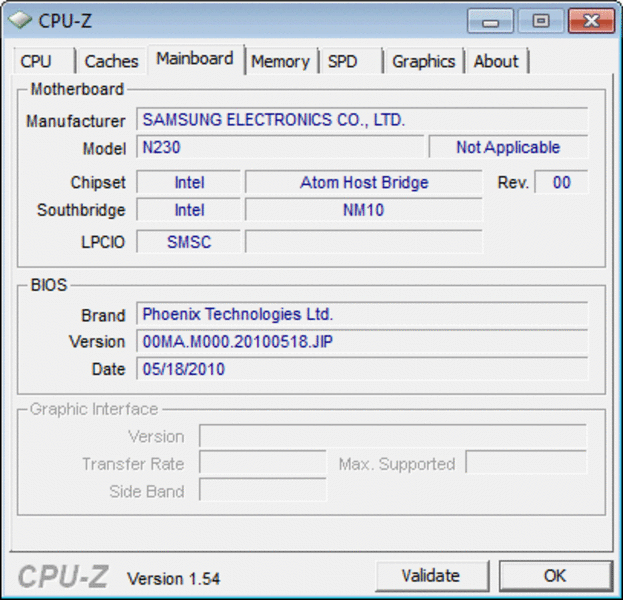This screenshot has height=600, width=623.
Task: Click the CPU-Z window title text
Action: pyautogui.click(x=65, y=20)
